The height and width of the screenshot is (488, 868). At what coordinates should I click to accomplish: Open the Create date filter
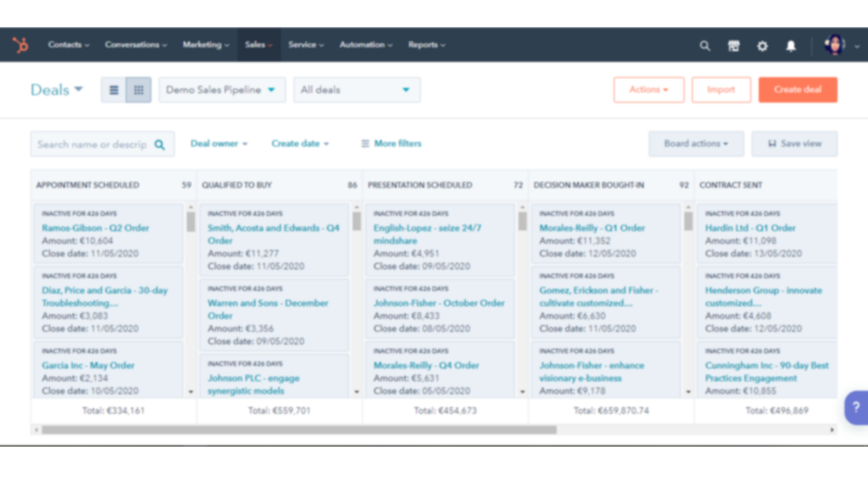(x=300, y=144)
